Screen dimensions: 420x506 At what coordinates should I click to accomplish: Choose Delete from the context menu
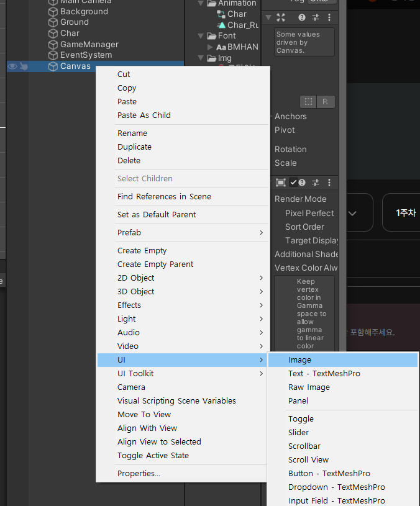(x=183, y=161)
